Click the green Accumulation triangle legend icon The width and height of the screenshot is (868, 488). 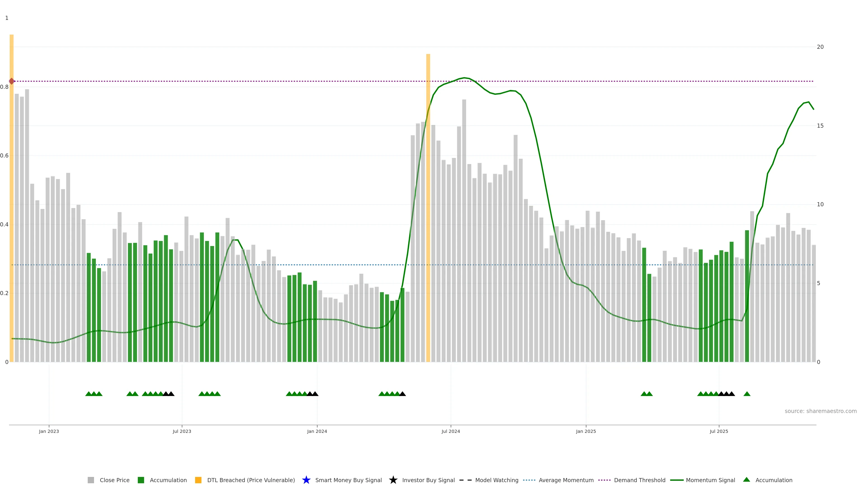pyautogui.click(x=746, y=480)
